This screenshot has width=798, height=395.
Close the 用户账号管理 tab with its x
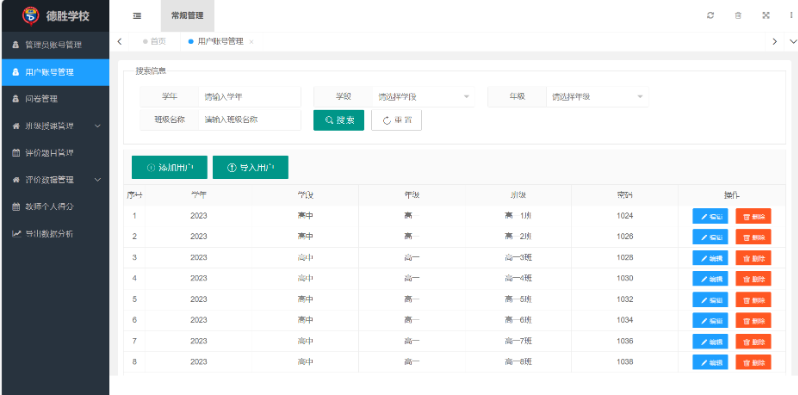251,42
